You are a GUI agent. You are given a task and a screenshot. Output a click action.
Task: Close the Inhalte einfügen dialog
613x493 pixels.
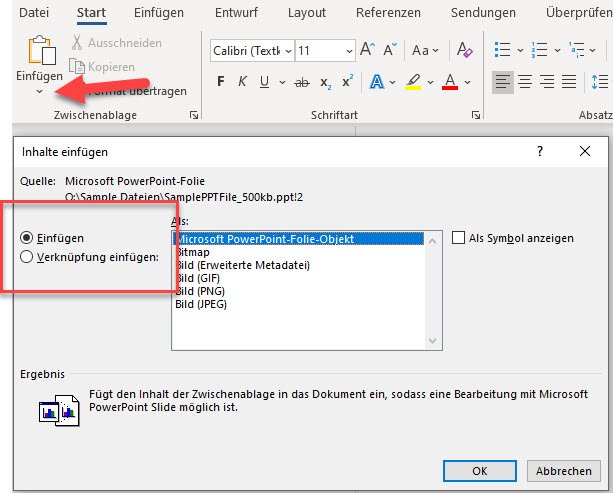tap(585, 151)
